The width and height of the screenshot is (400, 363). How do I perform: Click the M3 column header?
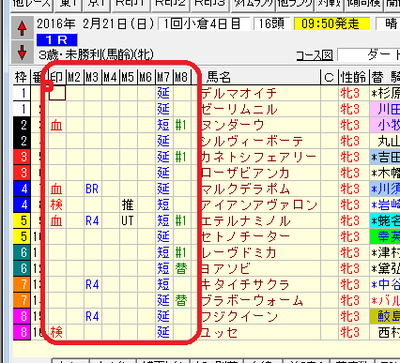coord(93,77)
